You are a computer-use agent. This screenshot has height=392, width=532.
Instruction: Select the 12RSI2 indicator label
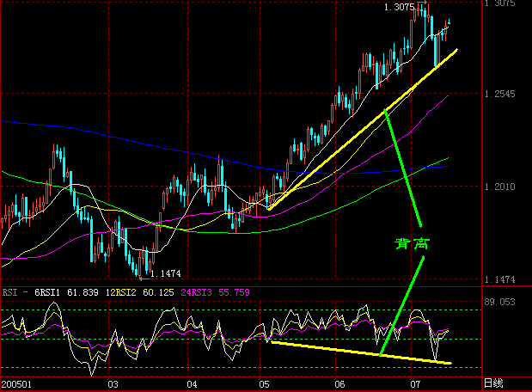121,292
